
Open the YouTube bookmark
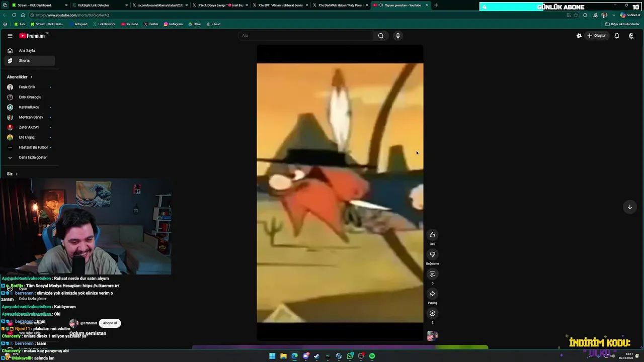(129, 24)
